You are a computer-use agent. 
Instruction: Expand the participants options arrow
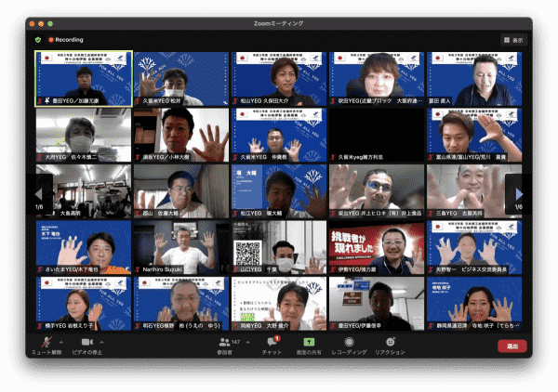248,342
